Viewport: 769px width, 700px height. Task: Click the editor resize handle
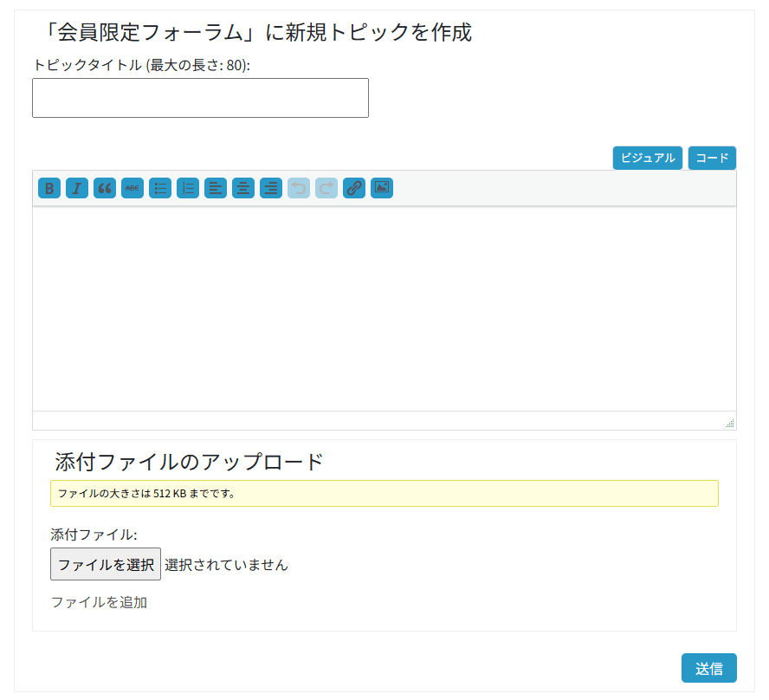click(x=730, y=423)
